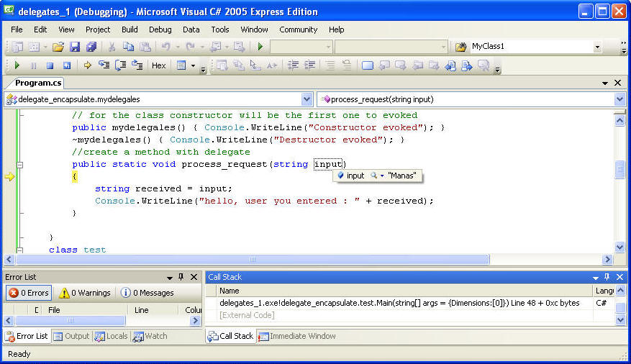
Task: Toggle the 0 Warnings filter button
Action: pyautogui.click(x=85, y=293)
